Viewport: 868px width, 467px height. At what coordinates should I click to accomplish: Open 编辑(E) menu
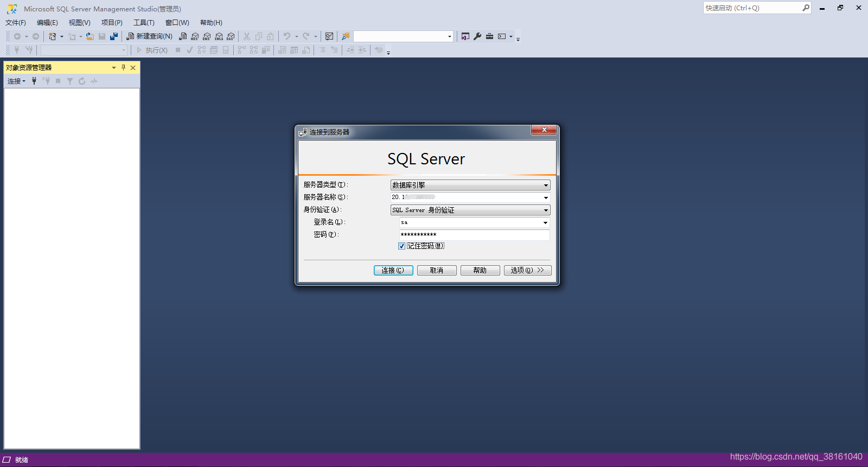(47, 23)
